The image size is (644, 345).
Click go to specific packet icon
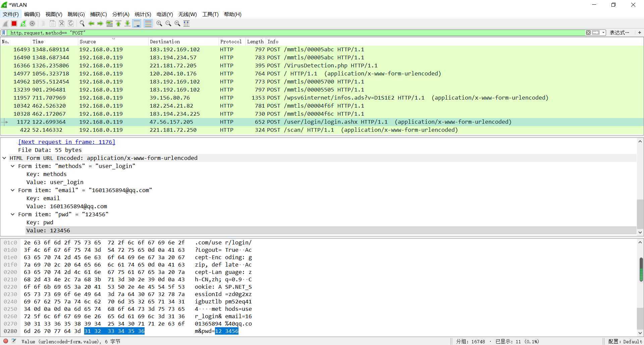pyautogui.click(x=109, y=23)
